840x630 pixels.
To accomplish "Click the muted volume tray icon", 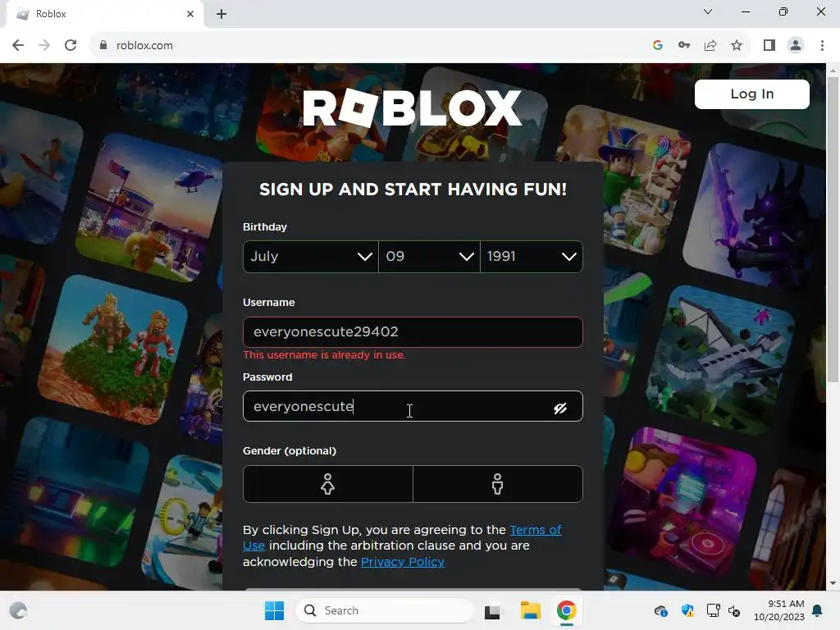I will click(x=735, y=611).
